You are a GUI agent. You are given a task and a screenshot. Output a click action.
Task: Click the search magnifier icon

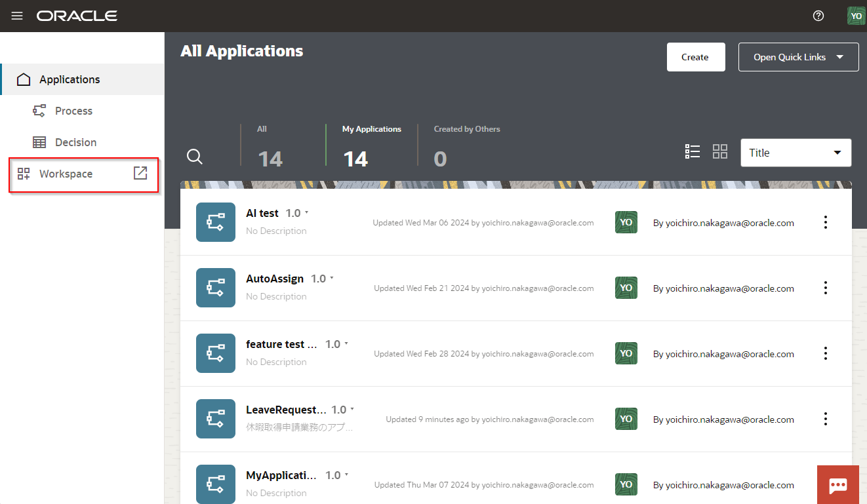[195, 157]
